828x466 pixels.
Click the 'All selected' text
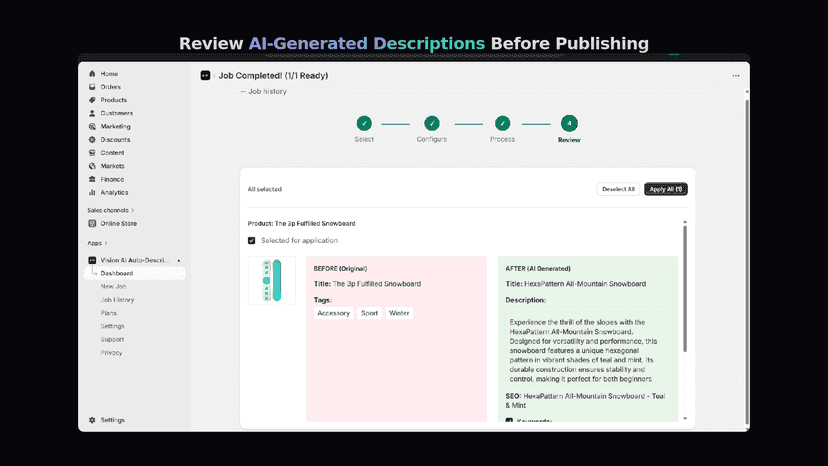point(265,189)
